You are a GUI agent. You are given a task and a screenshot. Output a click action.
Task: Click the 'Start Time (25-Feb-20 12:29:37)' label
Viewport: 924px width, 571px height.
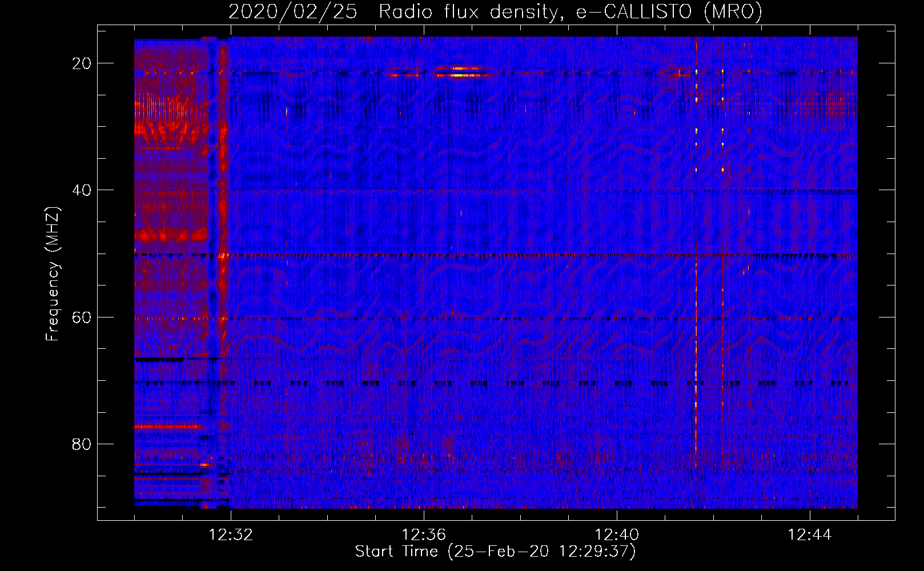495,552
